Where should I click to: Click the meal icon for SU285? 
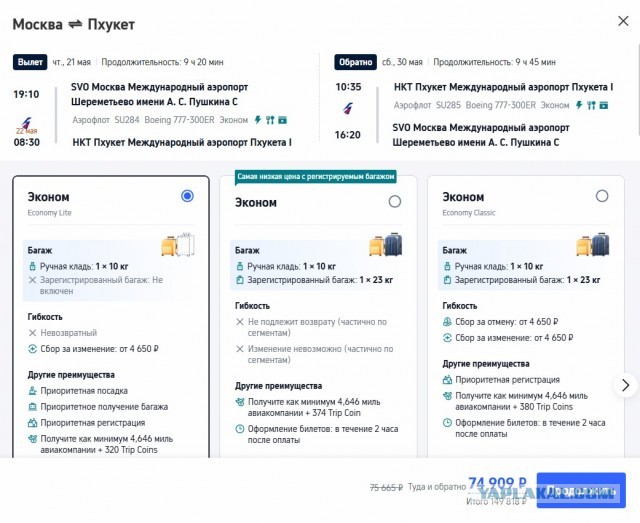pos(591,105)
